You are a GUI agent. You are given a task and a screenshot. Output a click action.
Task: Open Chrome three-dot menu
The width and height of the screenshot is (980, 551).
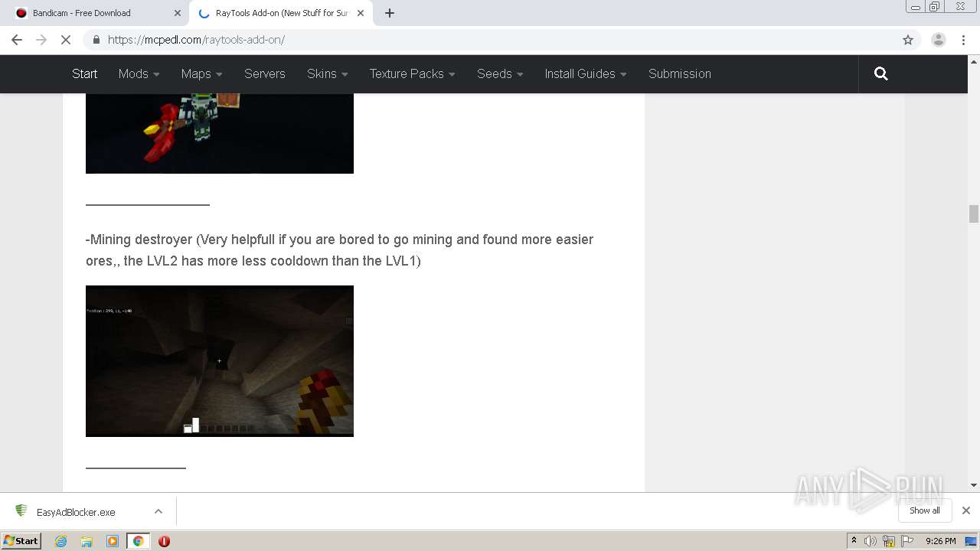pyautogui.click(x=964, y=40)
